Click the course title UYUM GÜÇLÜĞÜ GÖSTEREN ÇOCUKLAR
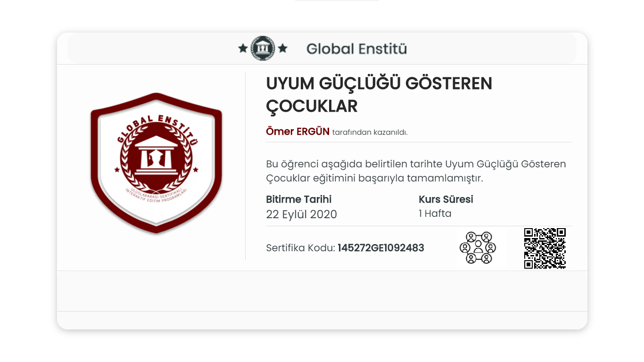Image resolution: width=644 pixels, height=362 pixels. click(x=379, y=95)
